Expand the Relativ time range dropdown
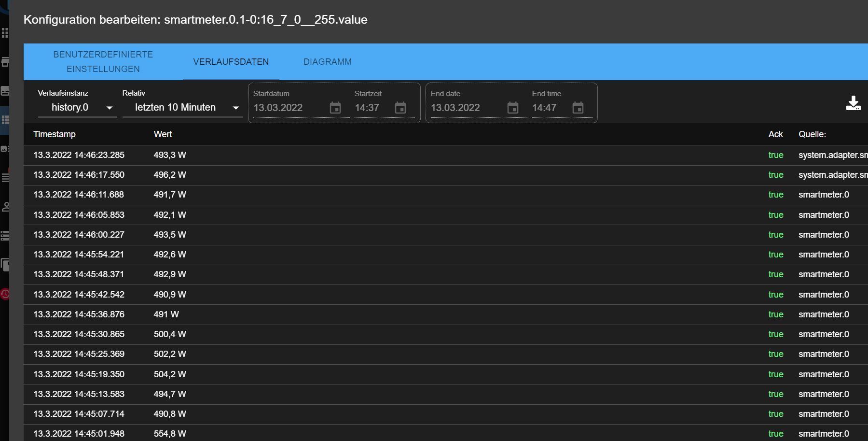 [x=182, y=107]
